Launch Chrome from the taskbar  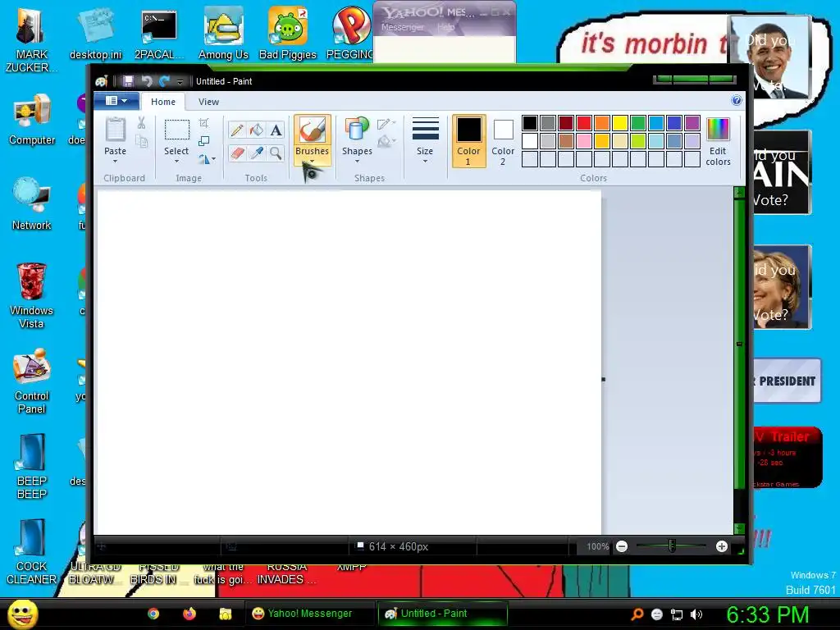click(x=153, y=614)
